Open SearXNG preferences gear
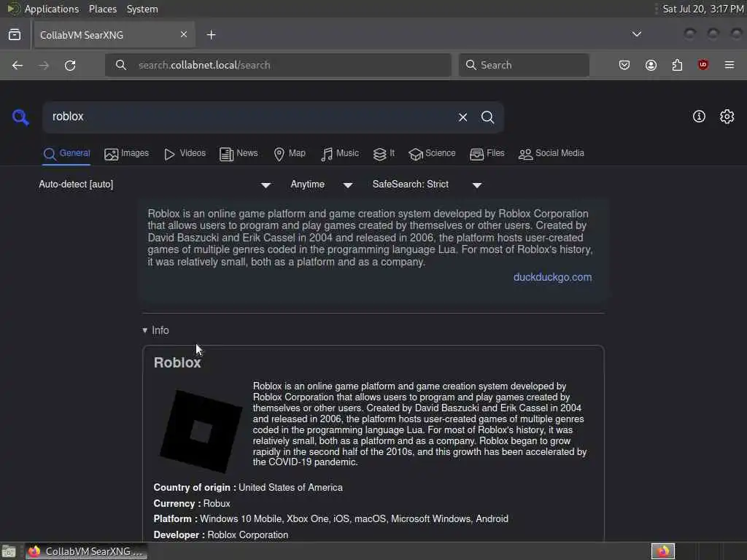 (727, 117)
